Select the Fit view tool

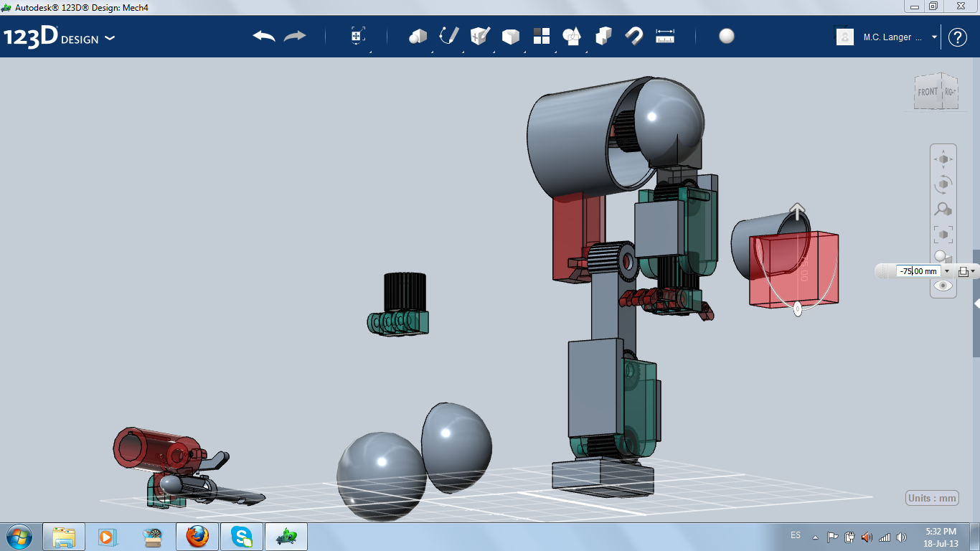[x=943, y=234]
